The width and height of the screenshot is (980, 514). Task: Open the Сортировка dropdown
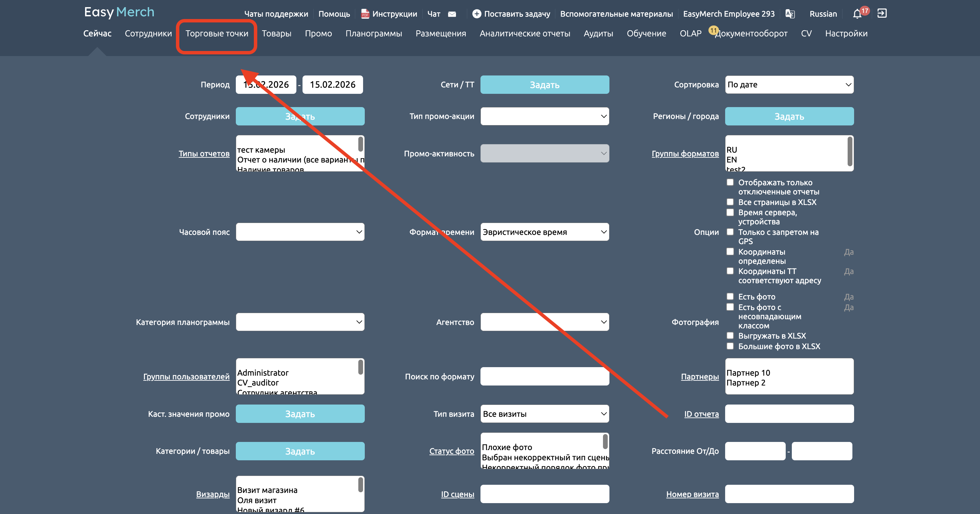coord(789,84)
